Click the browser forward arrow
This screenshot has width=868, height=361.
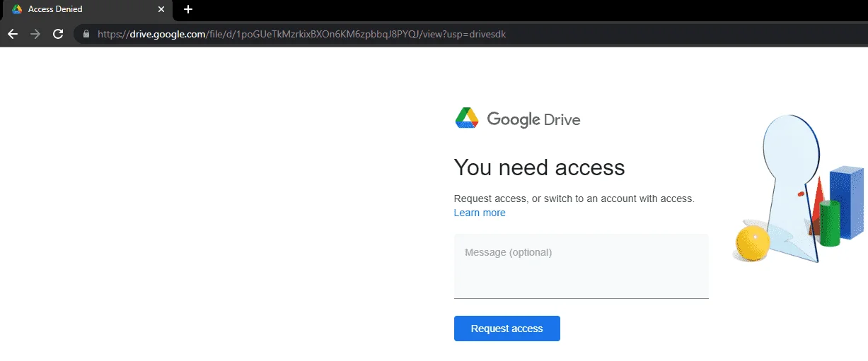pos(35,34)
